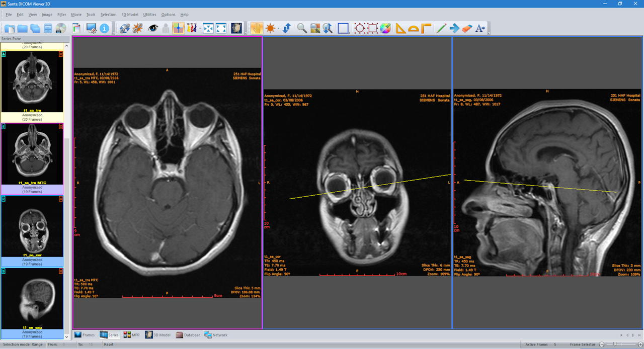Select the text annotation tool
This screenshot has width=644, height=349.
click(x=480, y=29)
